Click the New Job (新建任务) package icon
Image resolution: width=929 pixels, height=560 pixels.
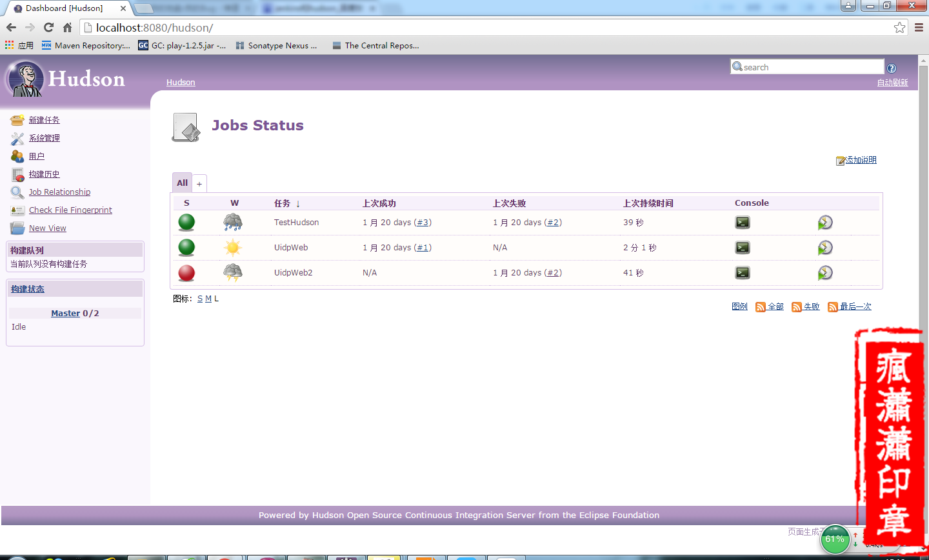pyautogui.click(x=17, y=120)
